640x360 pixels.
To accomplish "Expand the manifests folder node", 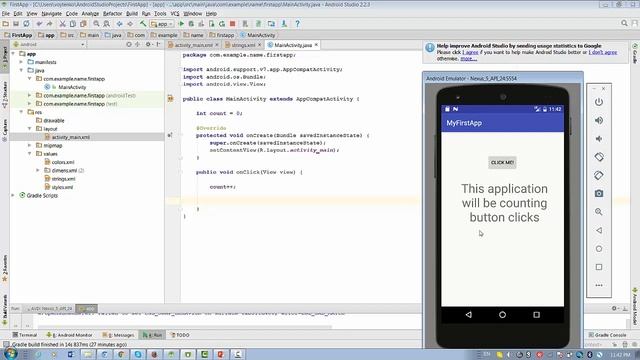I will [21, 62].
